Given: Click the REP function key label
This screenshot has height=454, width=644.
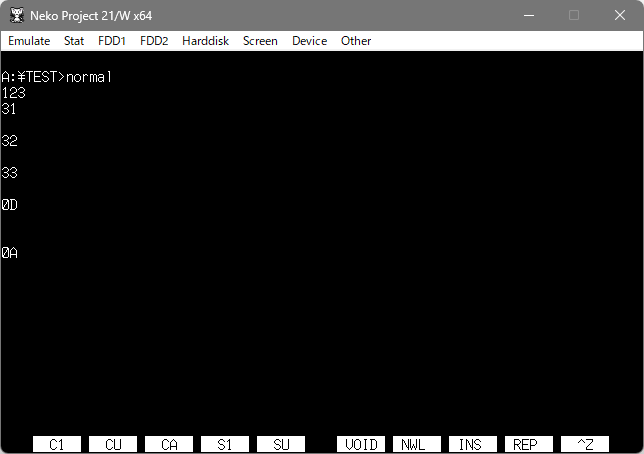Looking at the screenshot, I should (x=529, y=444).
